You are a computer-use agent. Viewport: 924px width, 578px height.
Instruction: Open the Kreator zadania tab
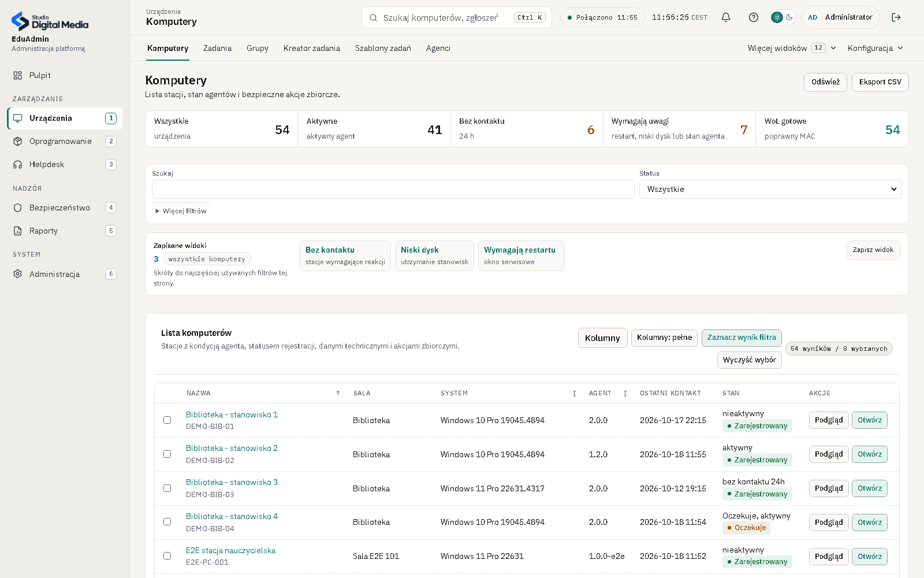tap(312, 48)
